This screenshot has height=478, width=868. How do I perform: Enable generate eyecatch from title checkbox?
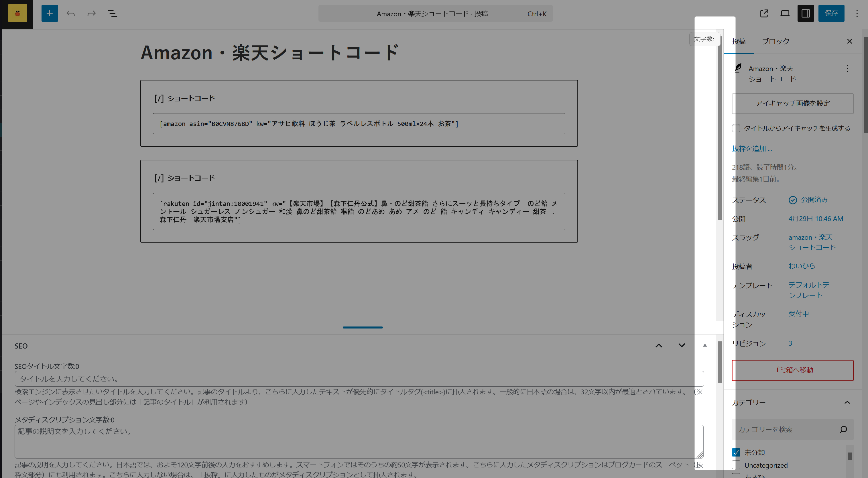(x=736, y=128)
